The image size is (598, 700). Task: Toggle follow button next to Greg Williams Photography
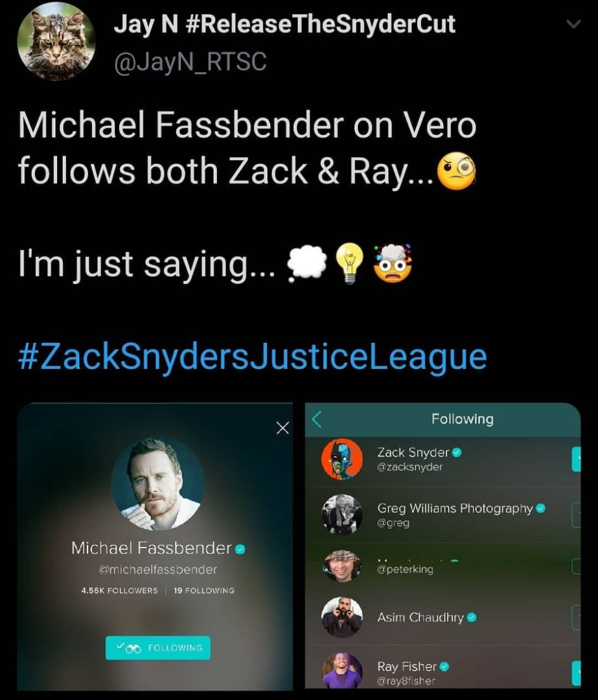coord(576,515)
